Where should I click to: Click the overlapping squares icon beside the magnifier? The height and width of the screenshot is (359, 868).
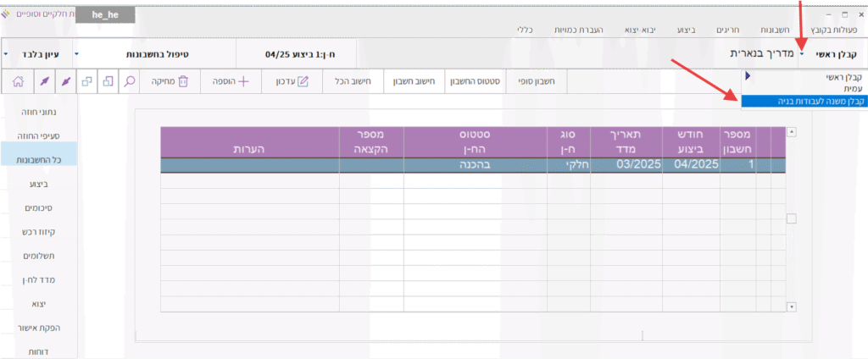coord(87,82)
